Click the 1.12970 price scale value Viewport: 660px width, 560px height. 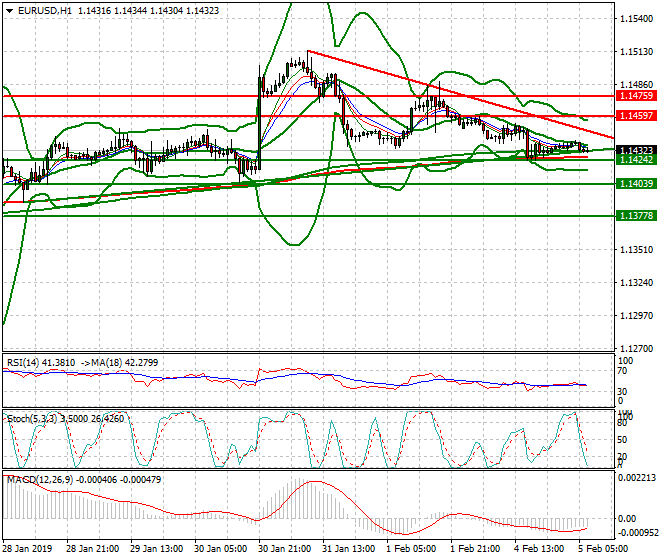tap(636, 315)
